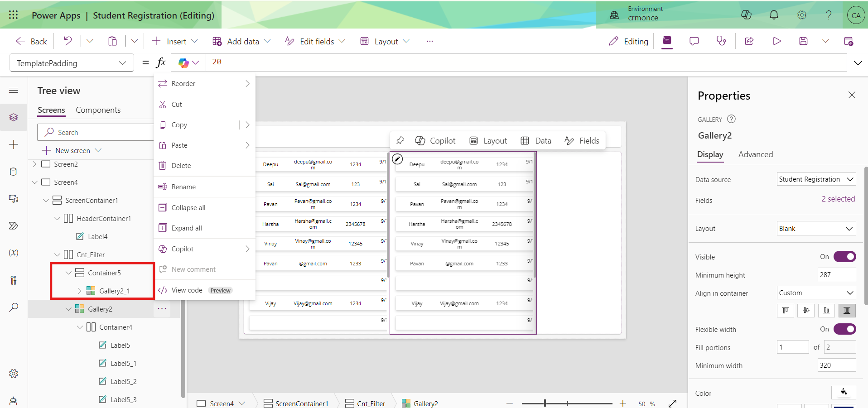Click the gallery help info icon
Screen dimensions: 868x408
731,119
